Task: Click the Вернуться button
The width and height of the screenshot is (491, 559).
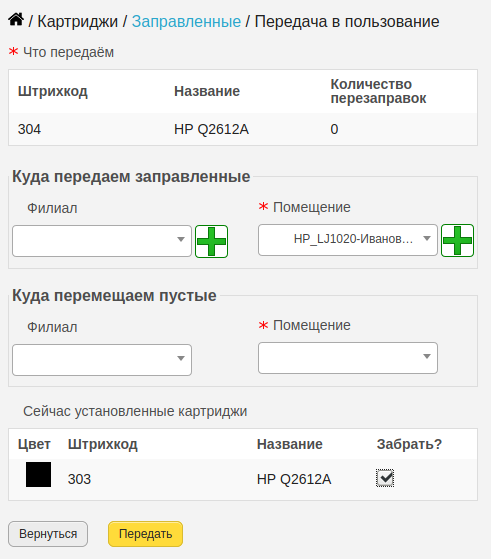Action: (x=48, y=534)
